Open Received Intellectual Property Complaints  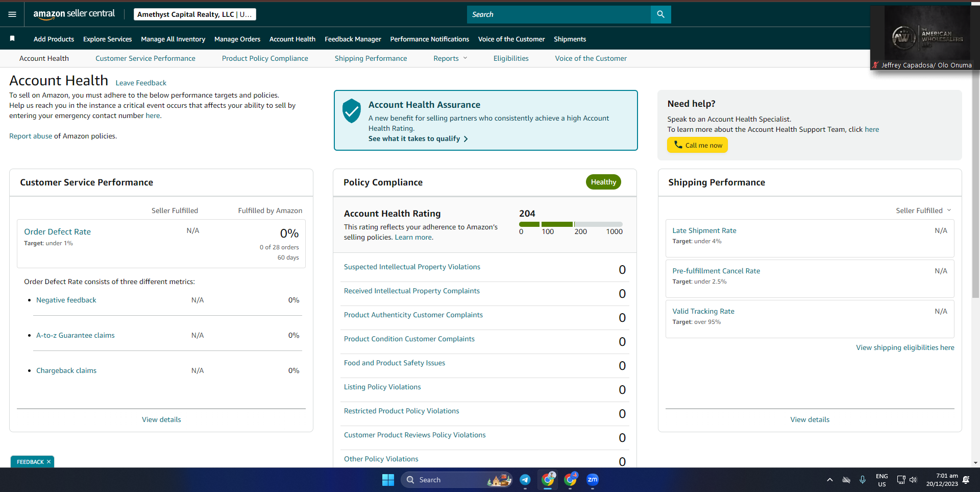[x=412, y=291]
